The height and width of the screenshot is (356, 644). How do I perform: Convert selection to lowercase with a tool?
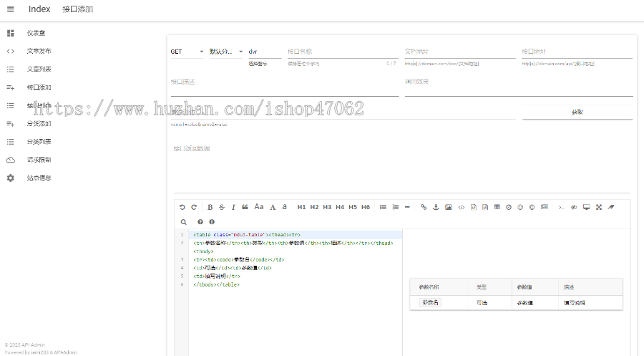click(284, 207)
